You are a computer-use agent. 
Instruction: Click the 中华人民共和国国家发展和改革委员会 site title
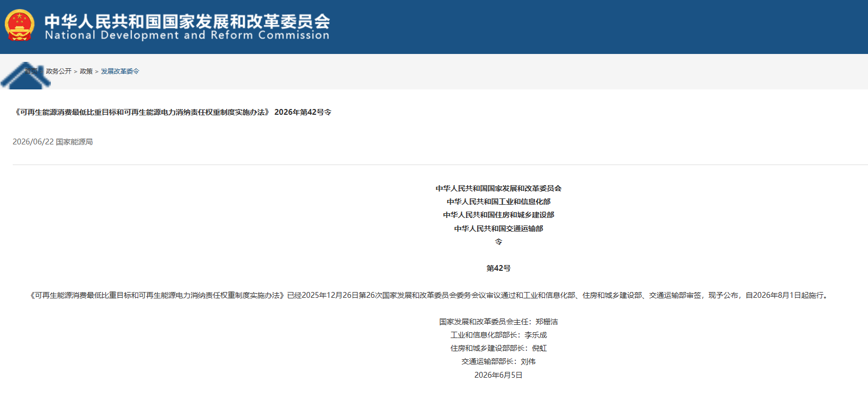pos(187,21)
